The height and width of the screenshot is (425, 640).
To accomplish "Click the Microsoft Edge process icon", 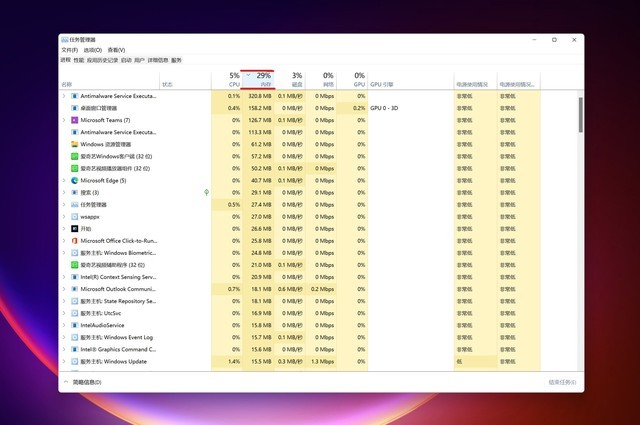I will 74,180.
